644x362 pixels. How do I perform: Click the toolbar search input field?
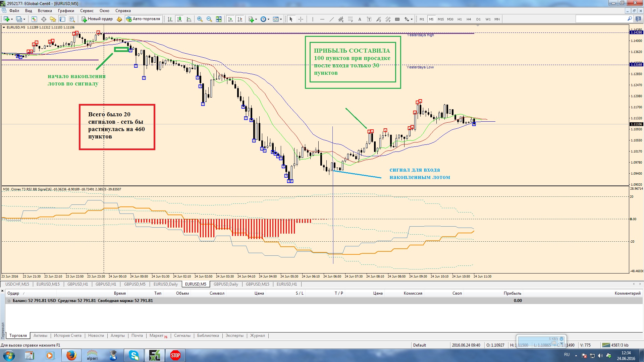pyautogui.click(x=601, y=19)
